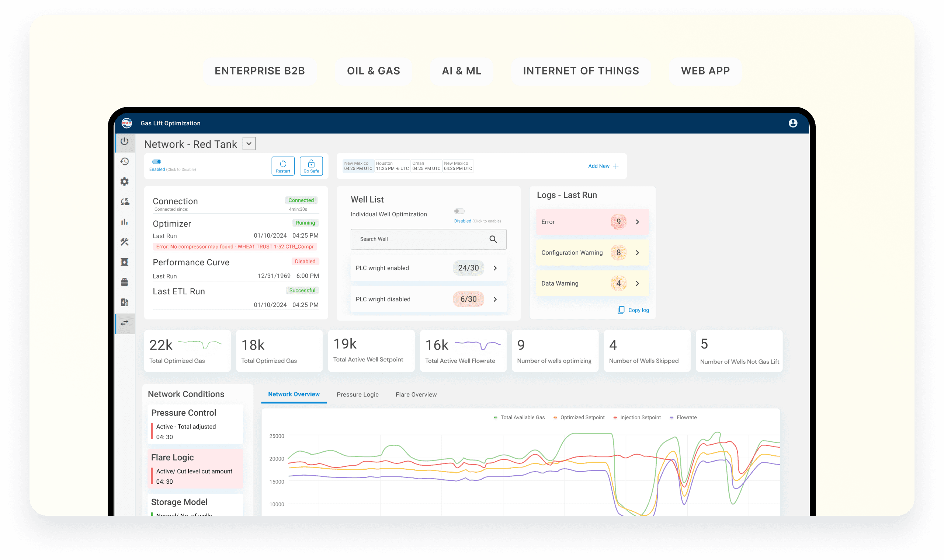Expand PLC wright enabled well list
The width and height of the screenshot is (944, 560).
(495, 268)
